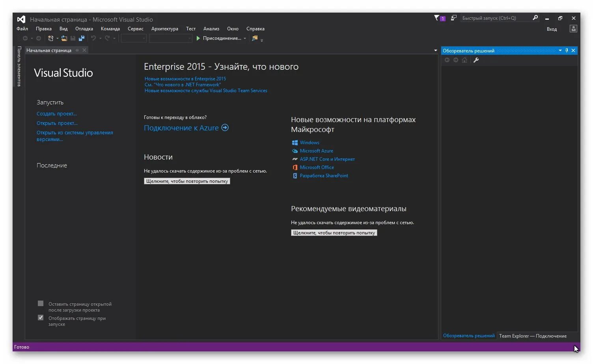593x364 pixels.
Task: Click the green Start debugging play icon
Action: coord(198,38)
